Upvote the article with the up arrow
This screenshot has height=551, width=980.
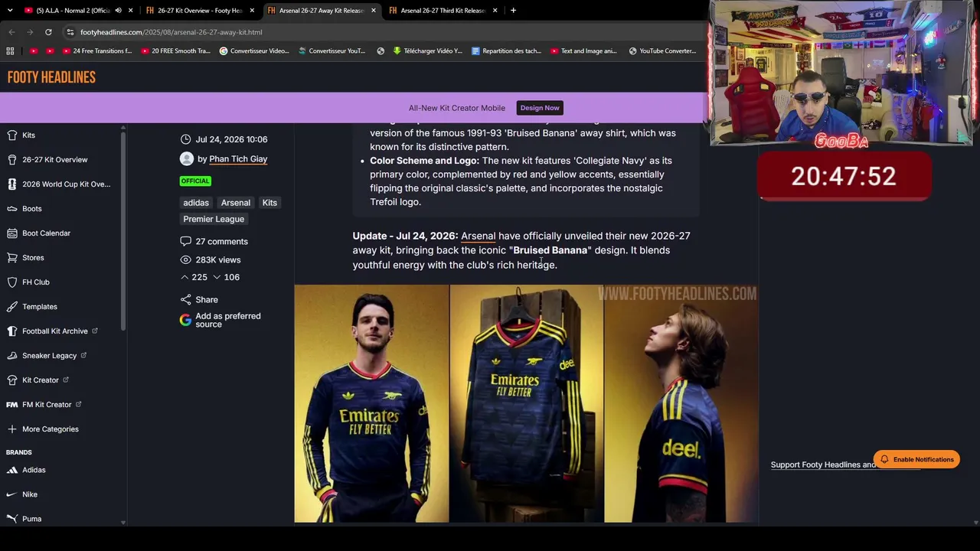coord(185,277)
